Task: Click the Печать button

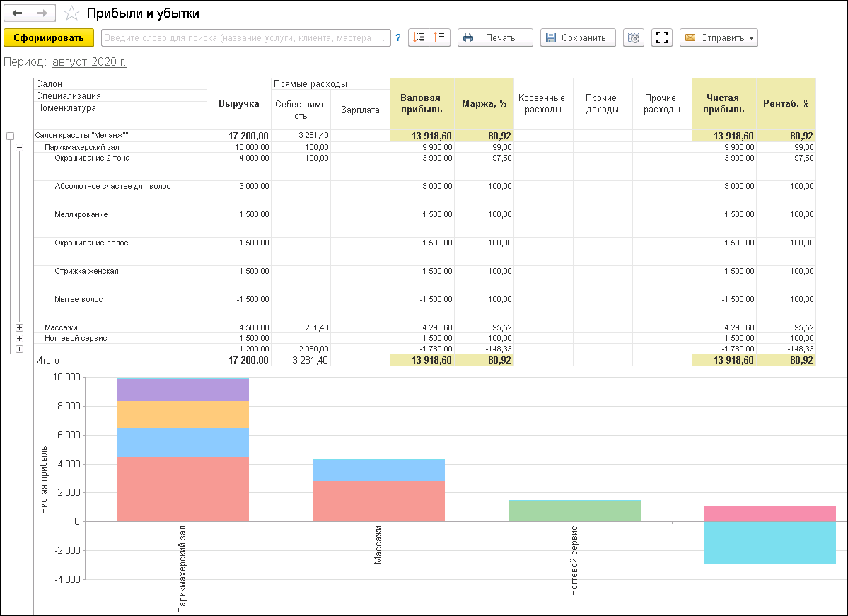Action: click(495, 37)
